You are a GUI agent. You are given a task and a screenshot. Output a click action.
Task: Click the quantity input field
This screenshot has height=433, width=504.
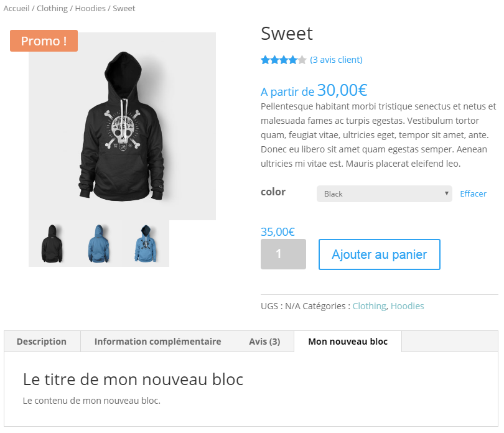[x=283, y=254]
